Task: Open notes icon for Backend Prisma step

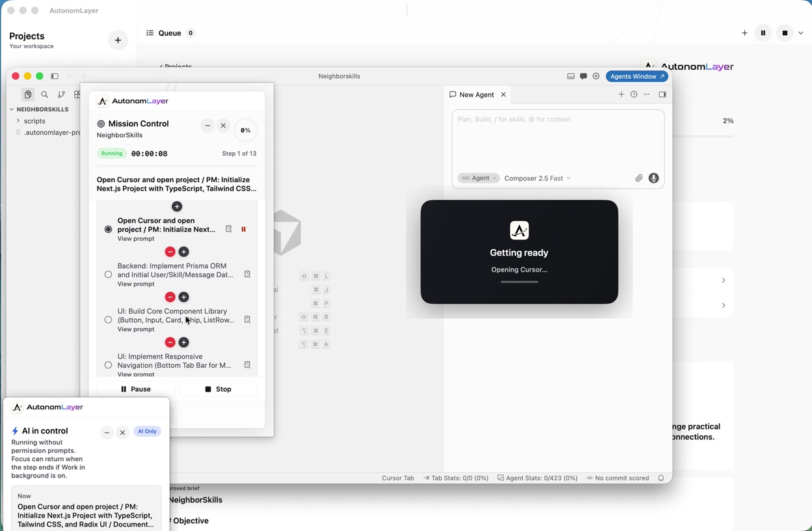Action: pos(247,275)
